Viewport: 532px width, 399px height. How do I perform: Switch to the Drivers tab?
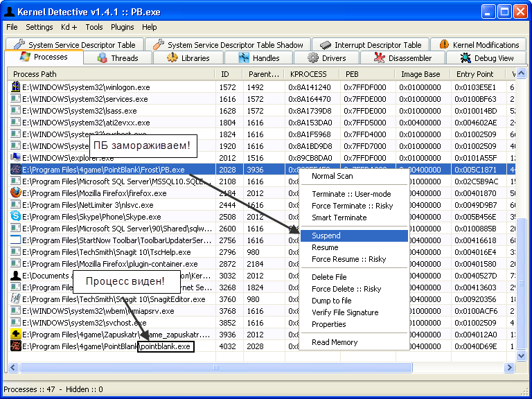(326, 58)
